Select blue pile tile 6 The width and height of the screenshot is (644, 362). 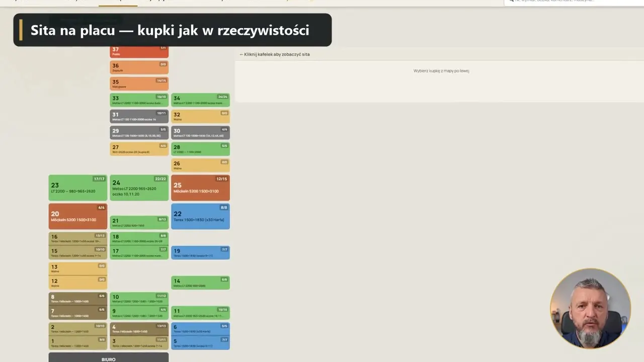pyautogui.click(x=200, y=329)
